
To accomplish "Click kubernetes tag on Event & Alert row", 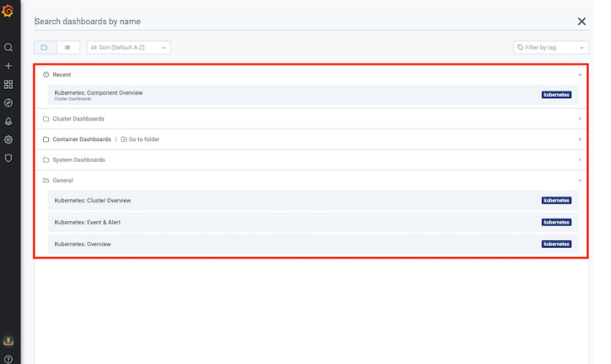I will tap(556, 222).
